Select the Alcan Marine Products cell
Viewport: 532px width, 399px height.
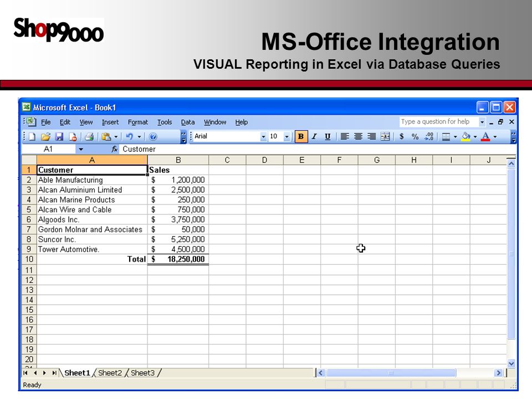pyautogui.click(x=92, y=200)
